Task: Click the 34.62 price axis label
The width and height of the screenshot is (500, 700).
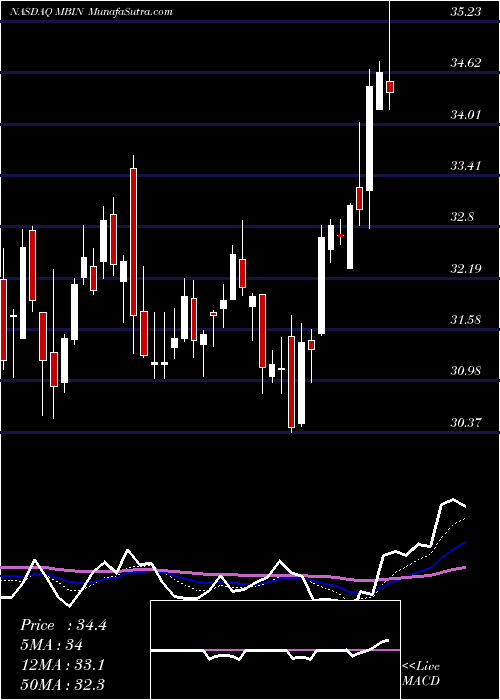Action: tap(465, 63)
